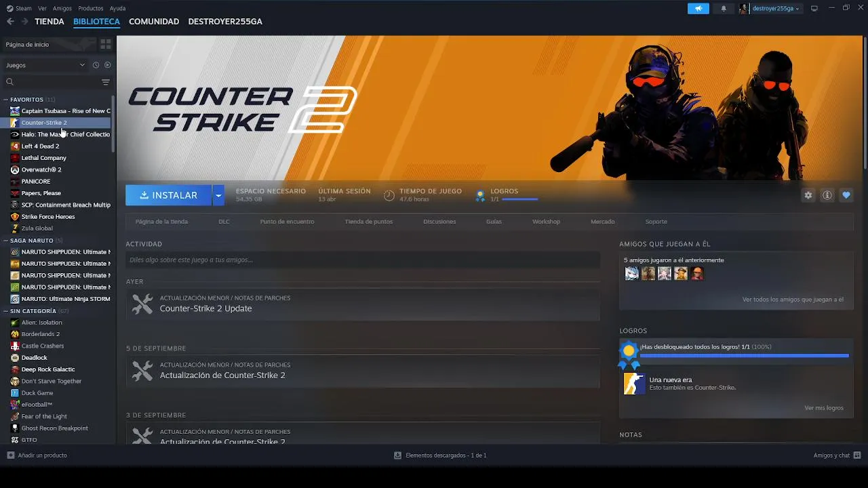Open the announcements megaphone button
Image resolution: width=868 pixels, height=488 pixels.
[x=698, y=8]
